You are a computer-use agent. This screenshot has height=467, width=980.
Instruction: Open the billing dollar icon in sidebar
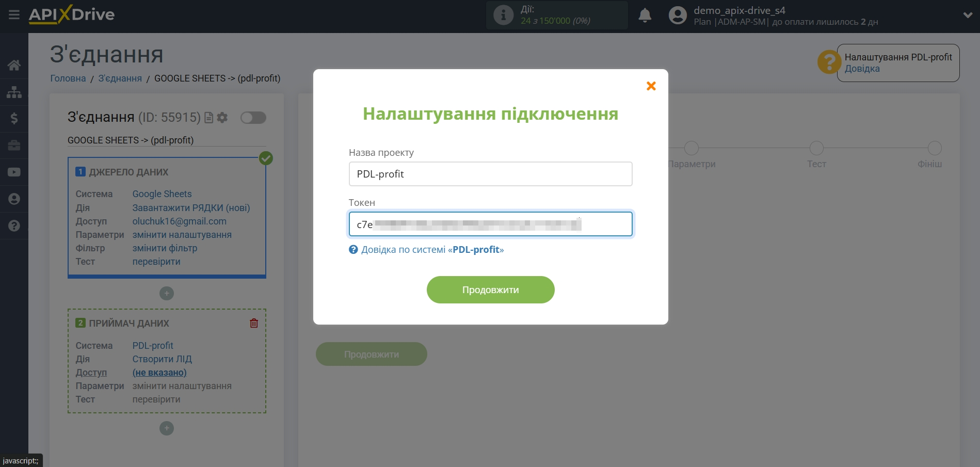(14, 119)
